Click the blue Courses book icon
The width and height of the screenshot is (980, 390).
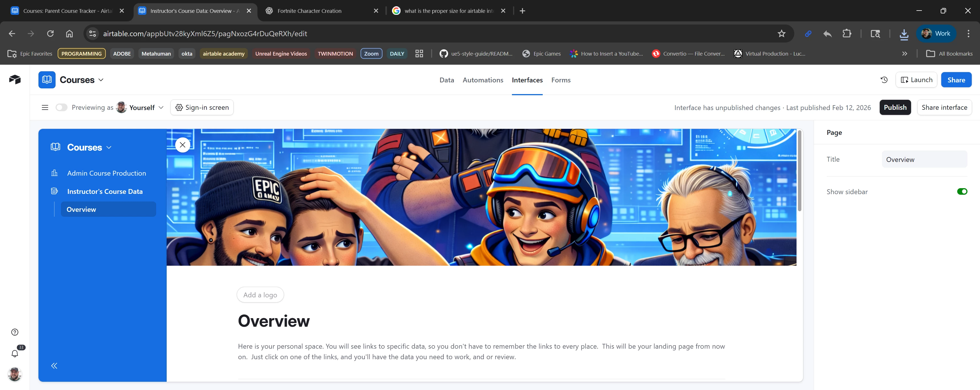47,80
